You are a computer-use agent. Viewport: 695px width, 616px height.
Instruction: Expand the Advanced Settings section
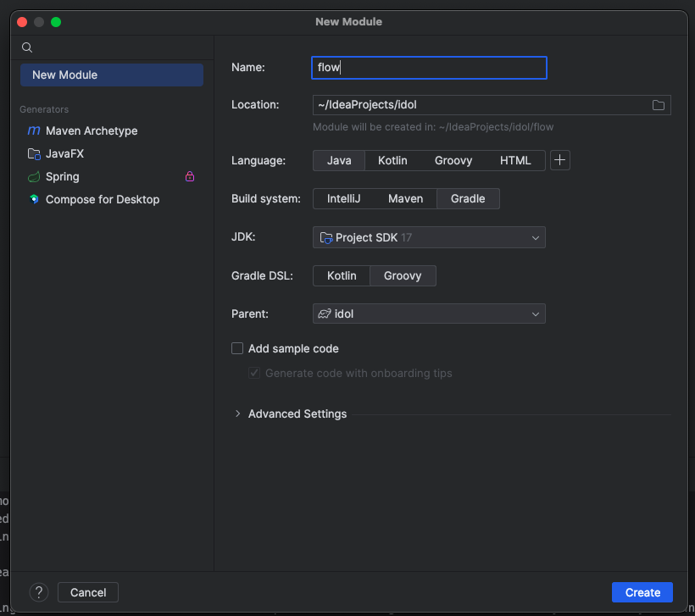(x=238, y=413)
